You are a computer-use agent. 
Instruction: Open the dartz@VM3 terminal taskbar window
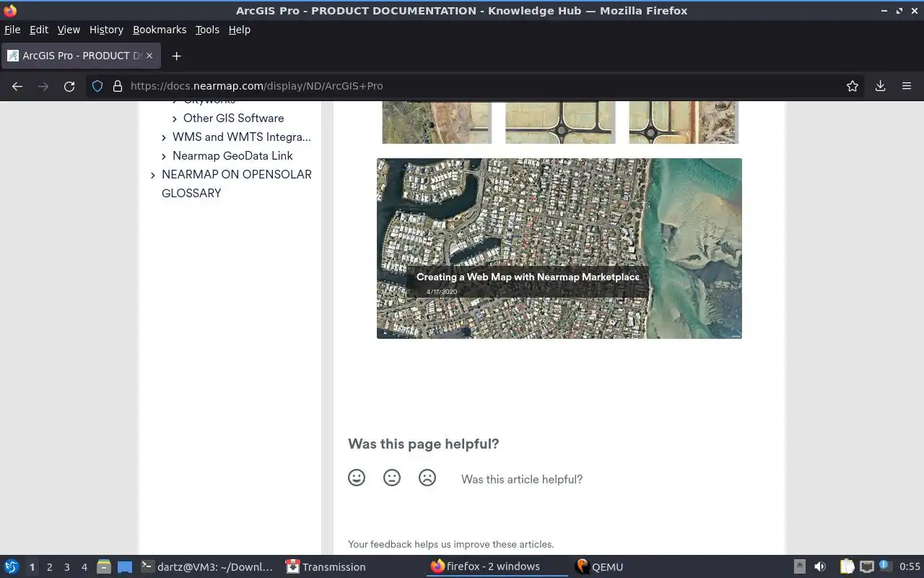point(208,566)
